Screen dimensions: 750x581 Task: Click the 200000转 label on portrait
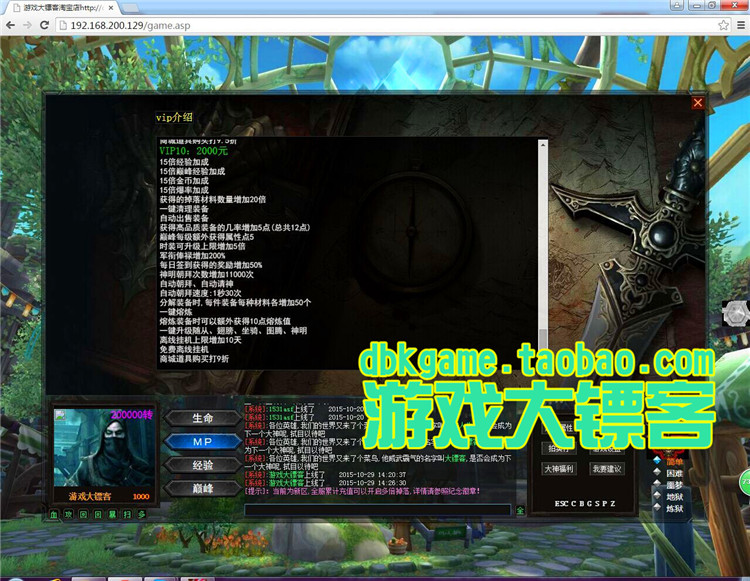[x=132, y=415]
